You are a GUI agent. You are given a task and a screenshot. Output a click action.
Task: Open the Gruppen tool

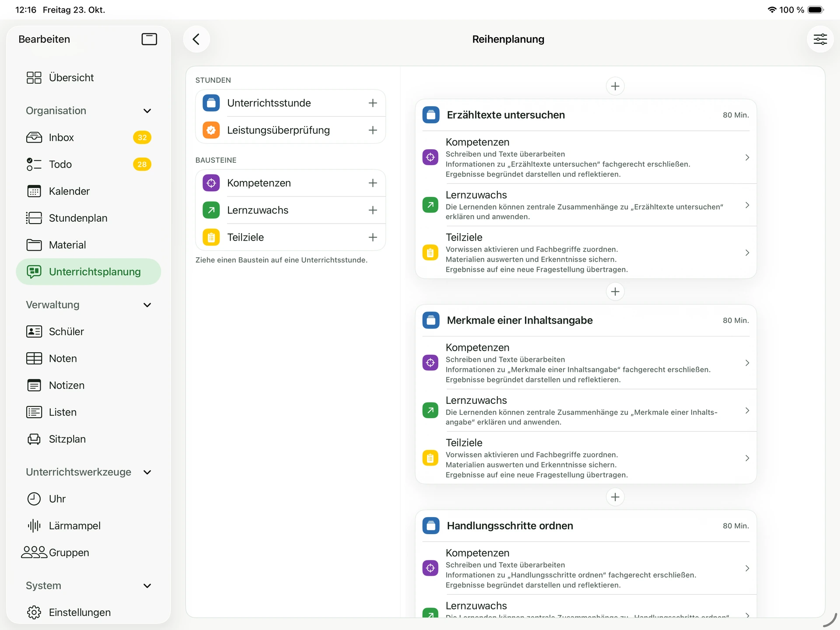tap(88, 553)
